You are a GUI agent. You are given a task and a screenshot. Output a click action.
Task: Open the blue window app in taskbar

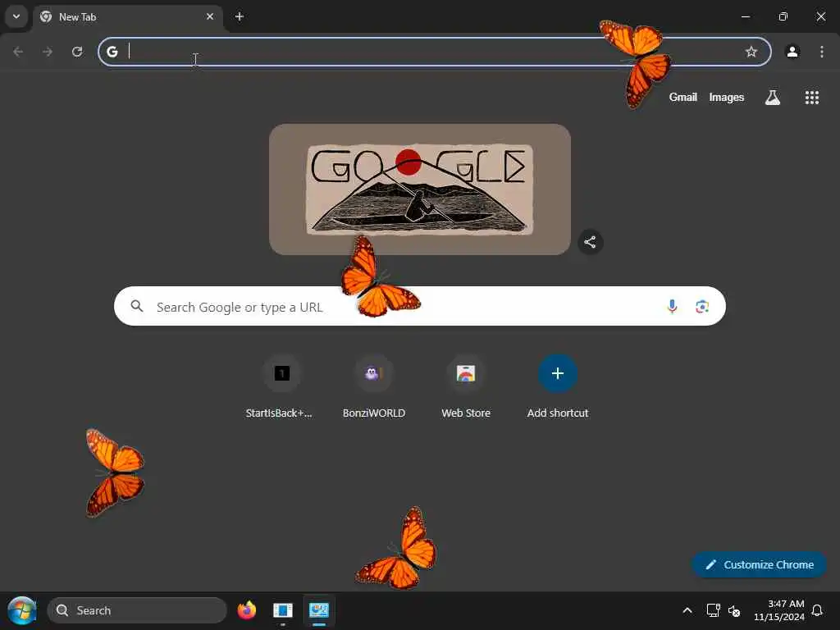(x=283, y=610)
